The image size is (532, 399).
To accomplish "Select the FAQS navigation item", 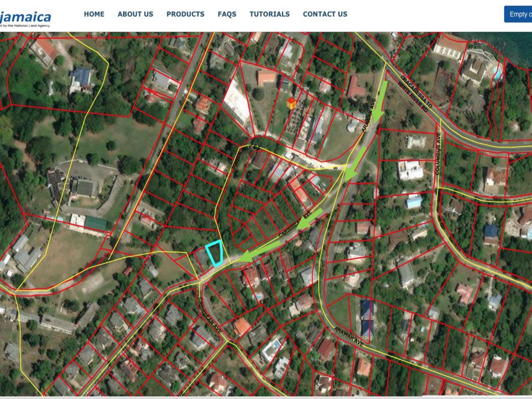I will pyautogui.click(x=227, y=14).
